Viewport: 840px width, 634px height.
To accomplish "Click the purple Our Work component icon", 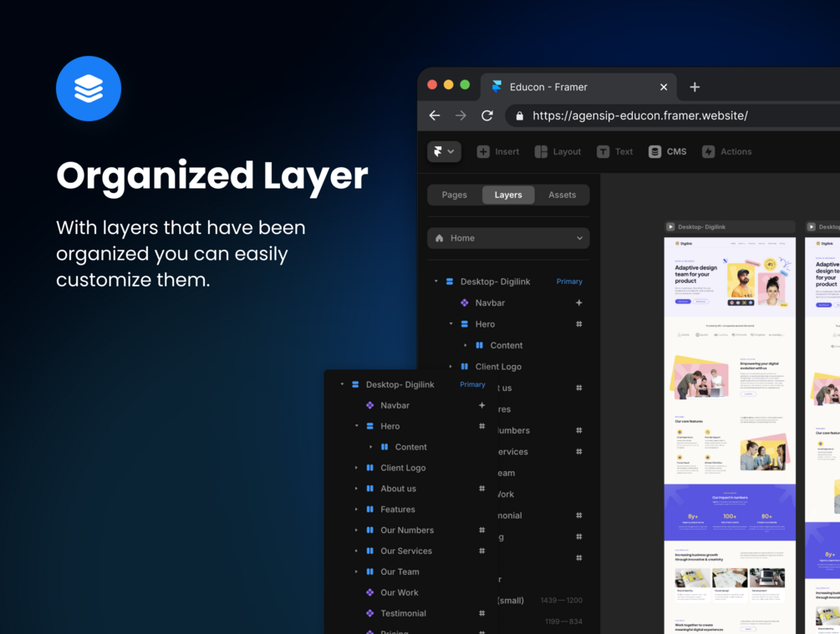I will click(369, 592).
